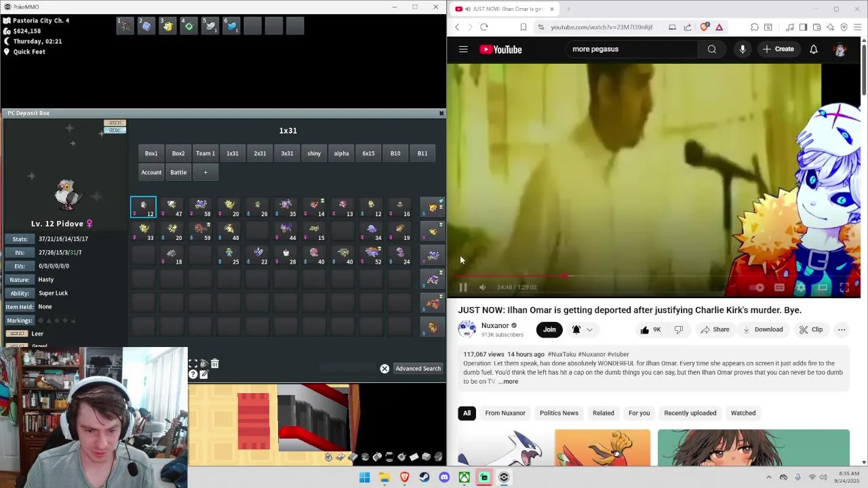The width and height of the screenshot is (868, 488).
Task: Open the browser hamburger menu
Action: pos(858,27)
